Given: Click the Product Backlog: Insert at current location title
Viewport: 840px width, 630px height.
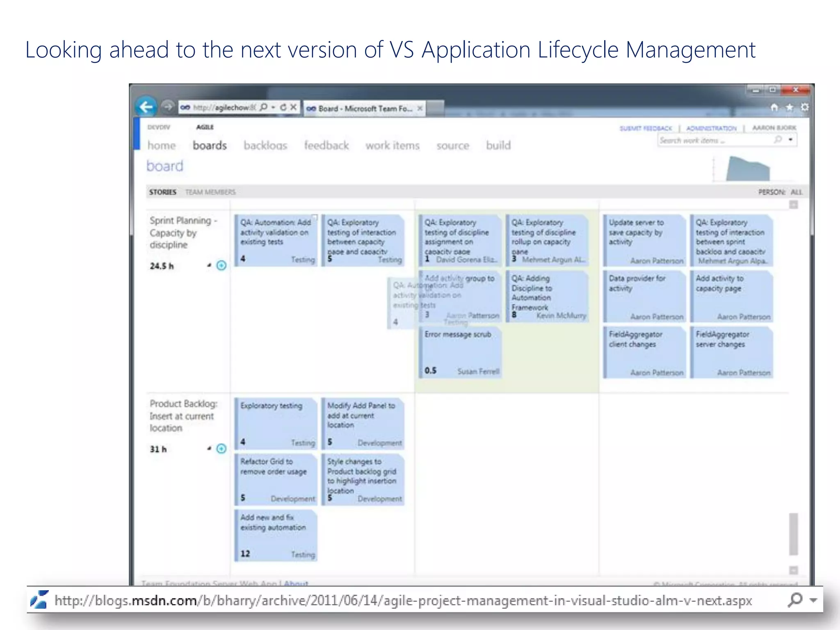Looking at the screenshot, I should tap(183, 416).
